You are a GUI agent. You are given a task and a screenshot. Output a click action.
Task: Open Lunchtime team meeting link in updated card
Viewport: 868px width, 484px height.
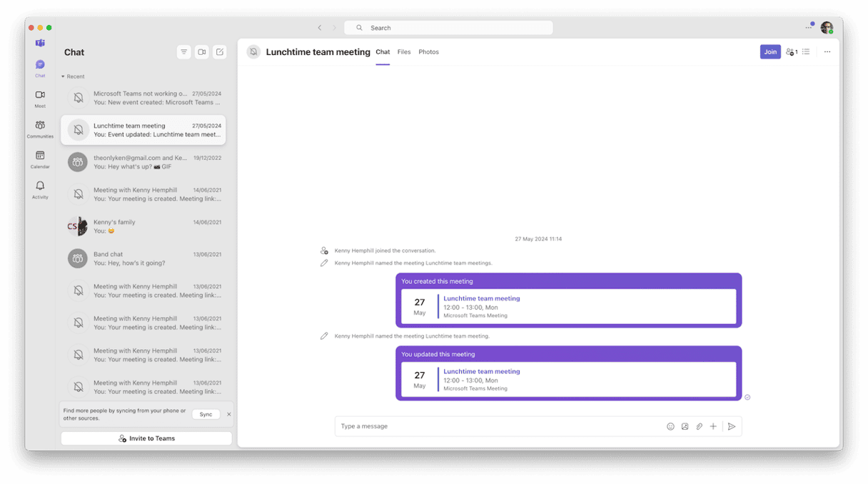[x=482, y=371]
